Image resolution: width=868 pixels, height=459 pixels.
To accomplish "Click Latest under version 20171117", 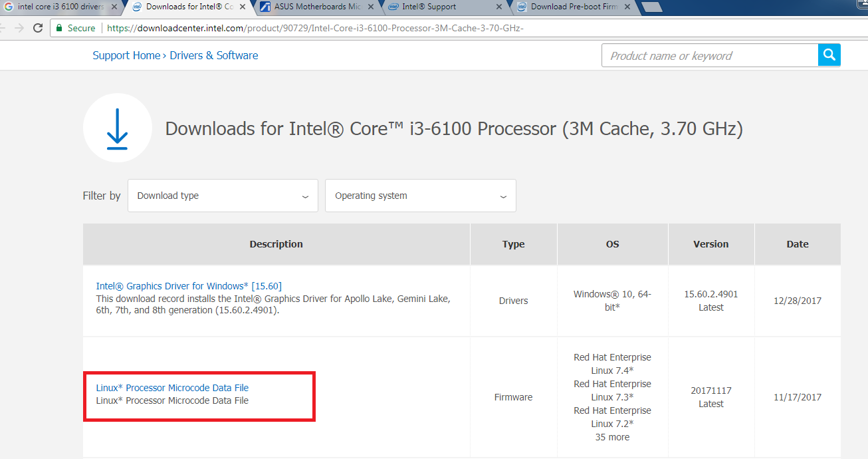I will click(711, 404).
